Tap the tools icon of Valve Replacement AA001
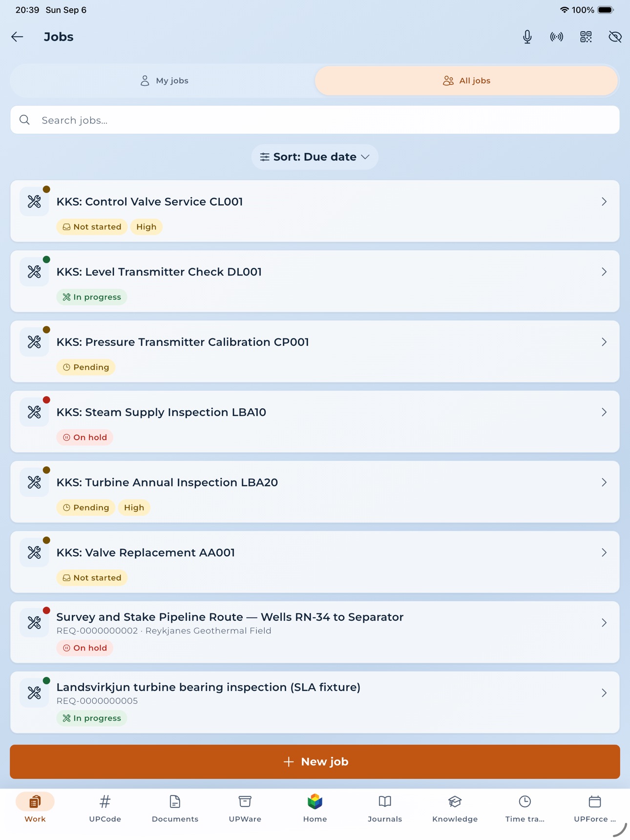This screenshot has height=840, width=630. coord(34,552)
